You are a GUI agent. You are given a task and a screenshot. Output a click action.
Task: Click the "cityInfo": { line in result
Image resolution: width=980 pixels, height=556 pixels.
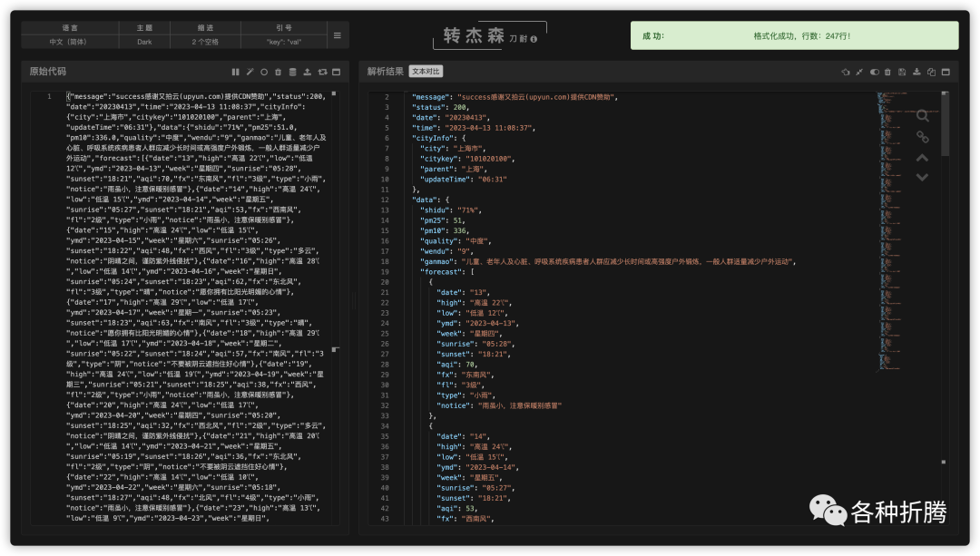(439, 138)
